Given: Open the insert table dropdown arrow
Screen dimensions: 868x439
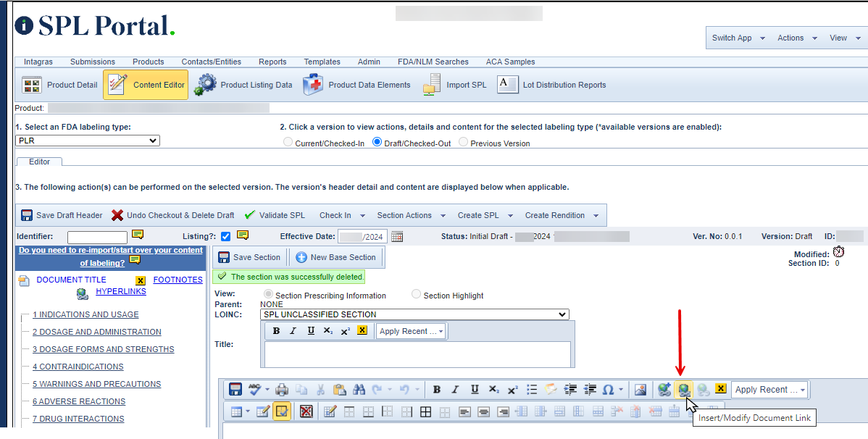Looking at the screenshot, I should coord(248,411).
